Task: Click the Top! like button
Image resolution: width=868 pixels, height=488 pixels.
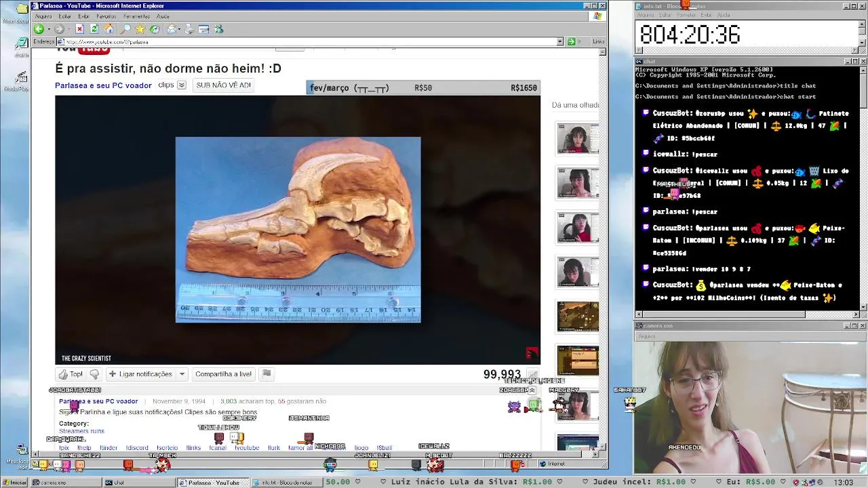Action: (71, 374)
